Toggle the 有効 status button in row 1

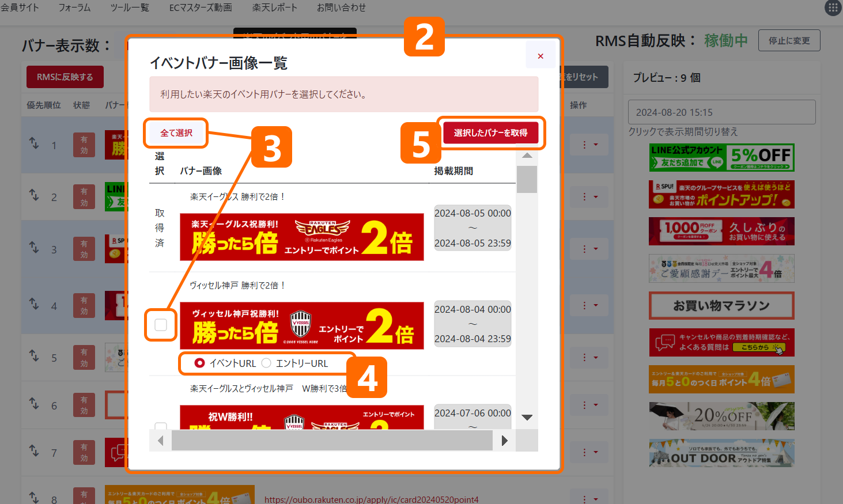tap(84, 145)
